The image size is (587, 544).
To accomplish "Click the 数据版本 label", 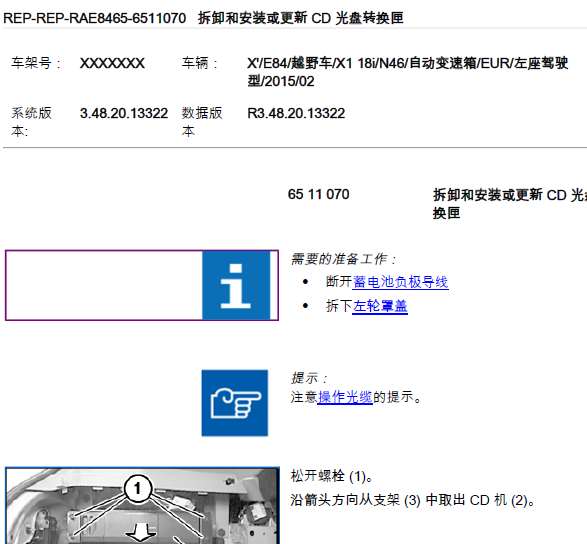I will pyautogui.click(x=202, y=122).
